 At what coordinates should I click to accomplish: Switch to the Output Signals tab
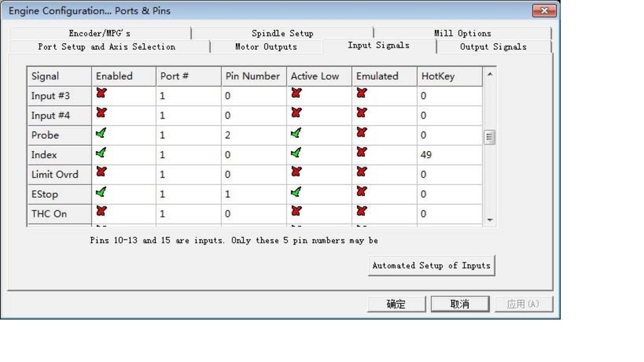493,47
